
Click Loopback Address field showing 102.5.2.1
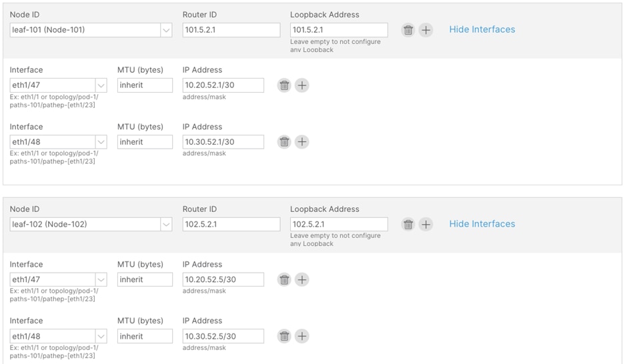click(x=339, y=224)
